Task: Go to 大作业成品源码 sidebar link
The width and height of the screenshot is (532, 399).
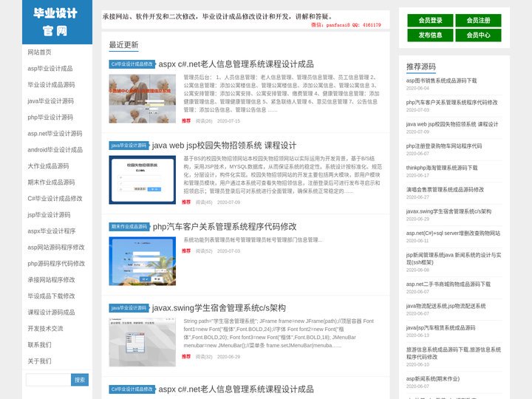Action: click(x=48, y=166)
